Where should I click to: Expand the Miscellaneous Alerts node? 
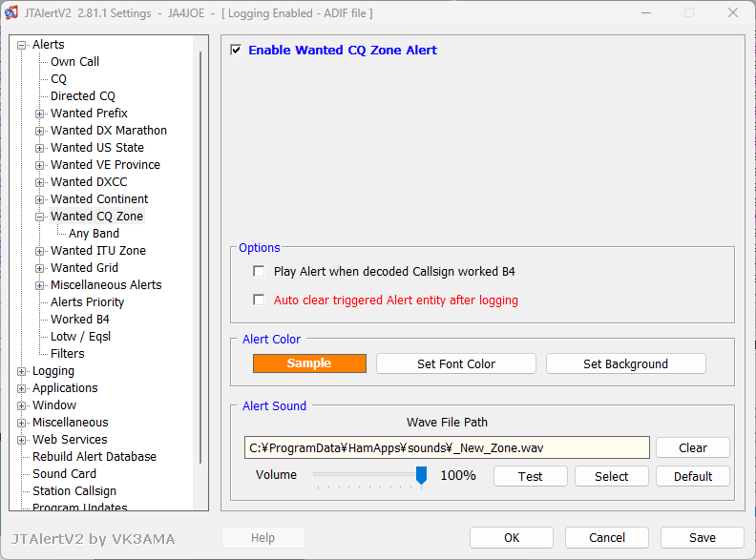tap(39, 285)
